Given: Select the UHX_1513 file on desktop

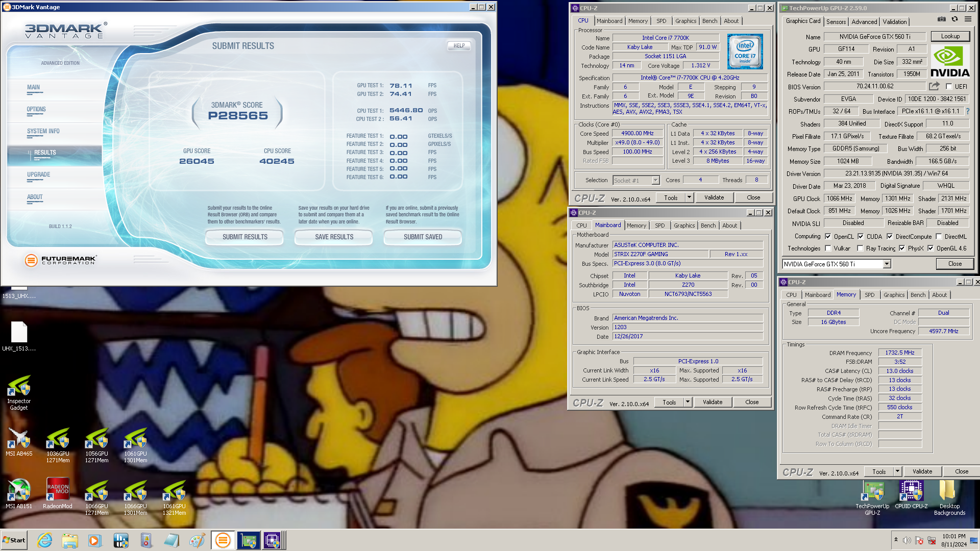Looking at the screenshot, I should [19, 337].
